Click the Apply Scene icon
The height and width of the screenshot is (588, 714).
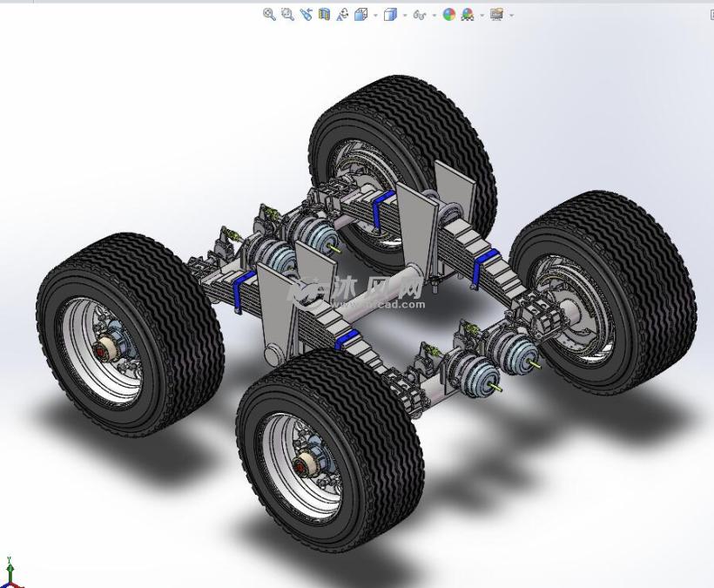[468, 14]
